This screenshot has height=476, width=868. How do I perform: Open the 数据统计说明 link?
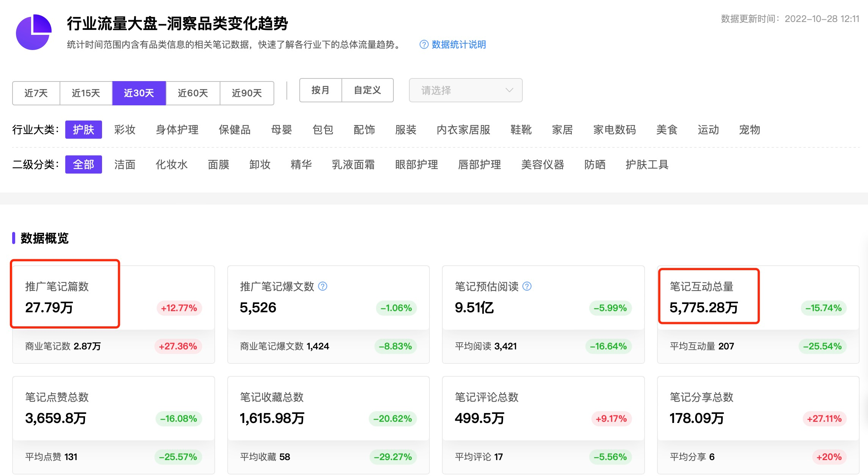click(459, 45)
